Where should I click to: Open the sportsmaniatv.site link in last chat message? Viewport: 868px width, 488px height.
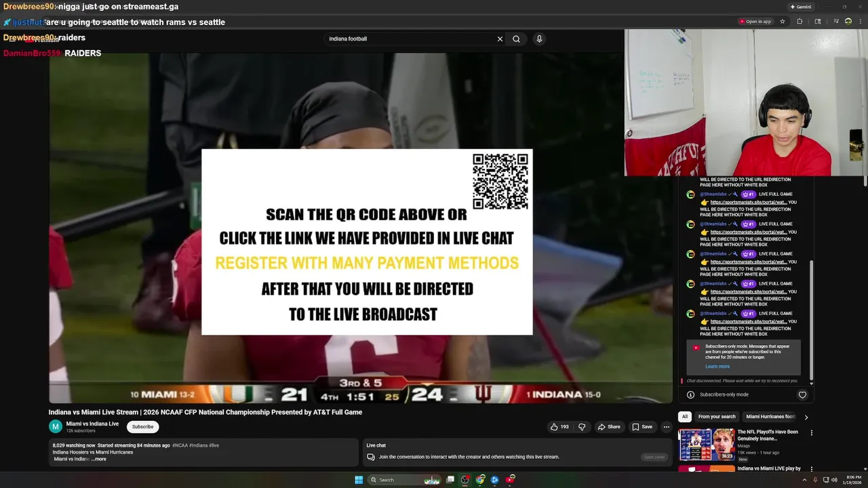coord(749,322)
